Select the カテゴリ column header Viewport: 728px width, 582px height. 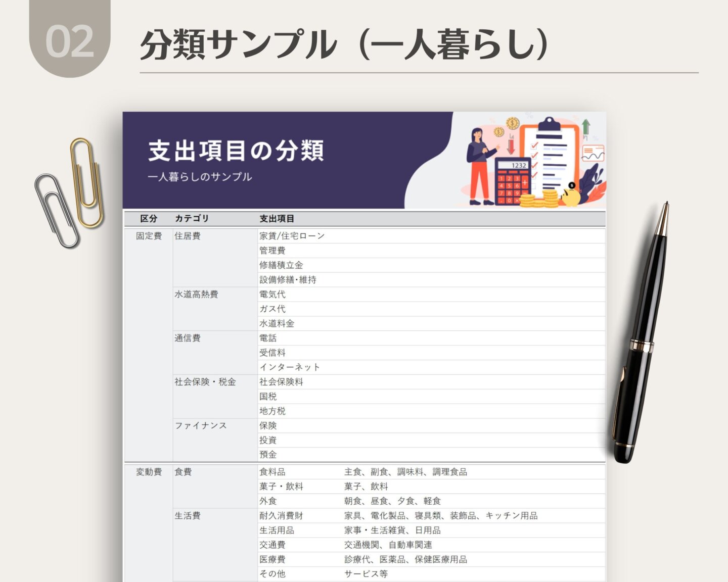tap(192, 219)
